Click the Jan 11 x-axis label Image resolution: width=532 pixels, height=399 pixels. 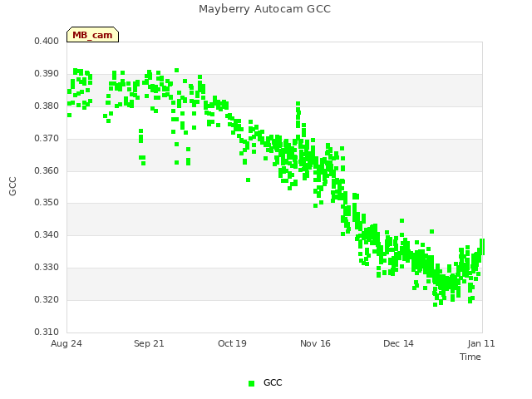pos(481,343)
